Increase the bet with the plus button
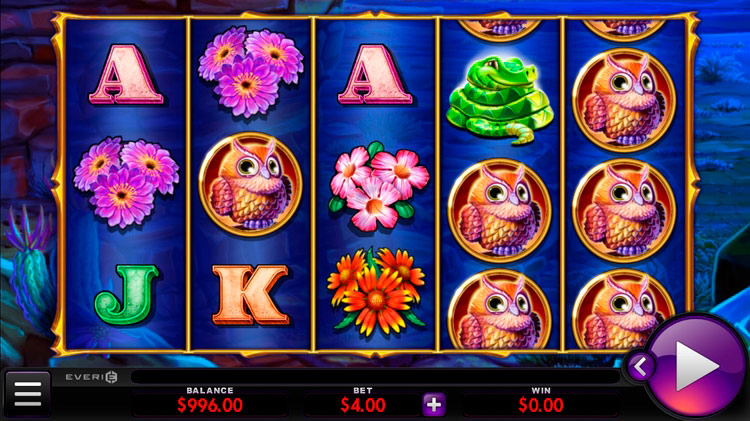 pyautogui.click(x=434, y=405)
